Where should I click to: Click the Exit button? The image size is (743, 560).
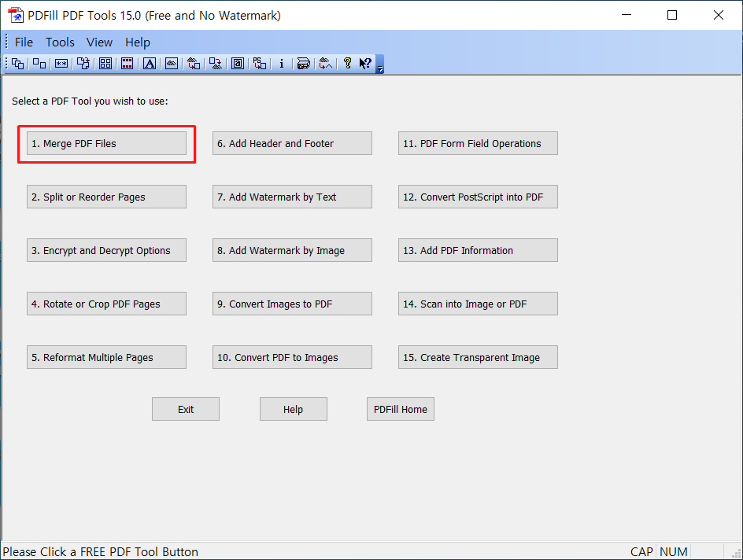(186, 410)
